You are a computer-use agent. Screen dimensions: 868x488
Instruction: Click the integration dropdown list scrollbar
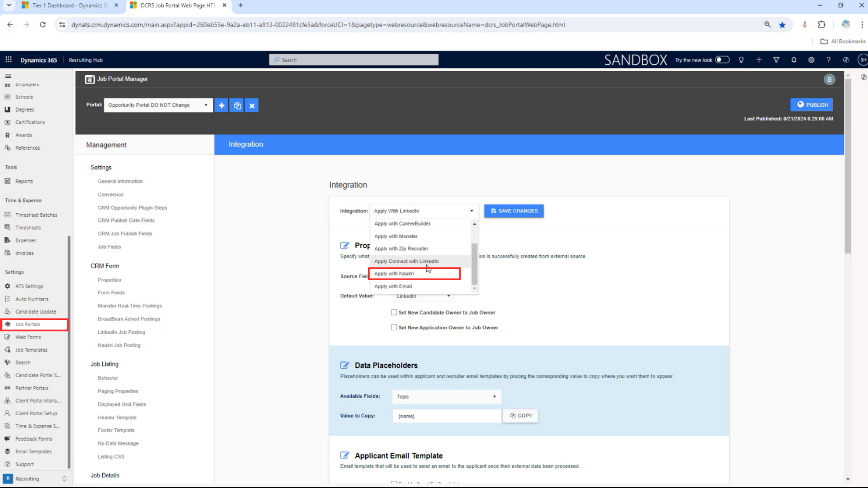(474, 264)
